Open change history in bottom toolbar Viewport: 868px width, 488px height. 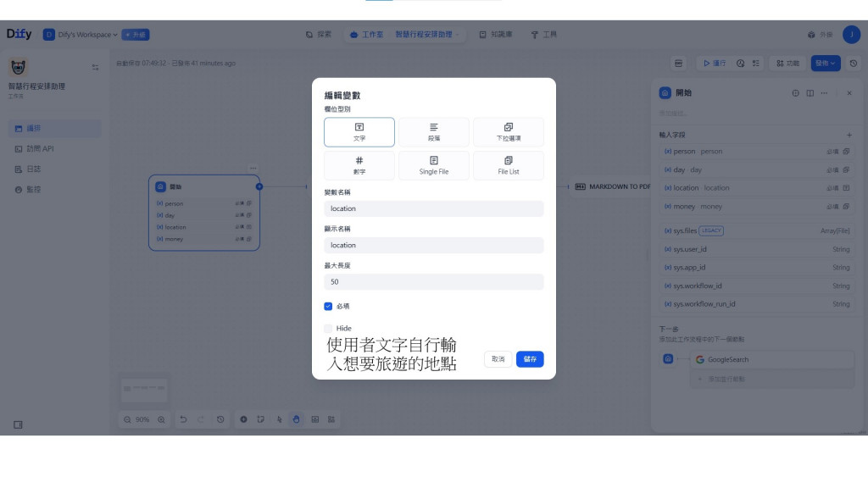point(220,419)
